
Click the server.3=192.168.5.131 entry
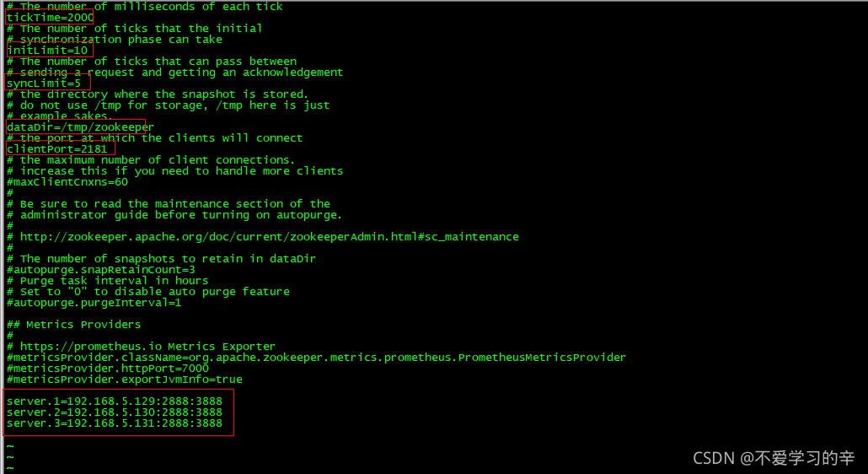click(x=115, y=423)
